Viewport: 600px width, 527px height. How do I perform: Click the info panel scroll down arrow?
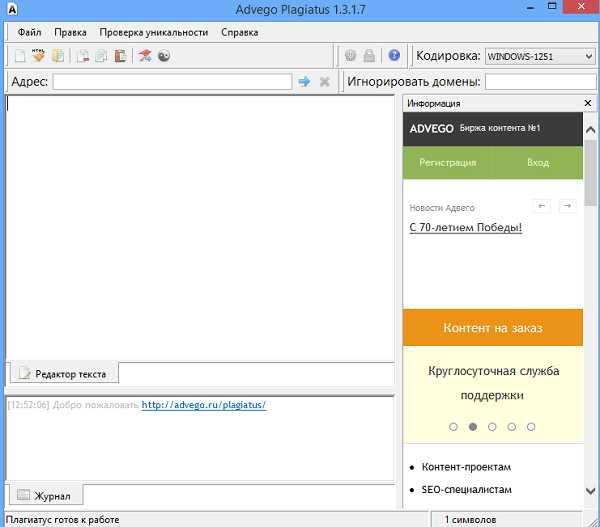(x=590, y=491)
